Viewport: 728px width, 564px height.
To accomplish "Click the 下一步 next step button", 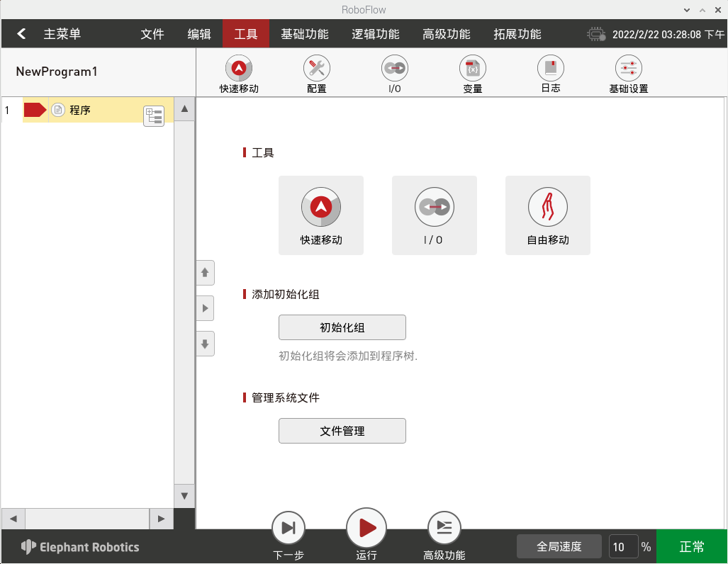I will pos(289,528).
